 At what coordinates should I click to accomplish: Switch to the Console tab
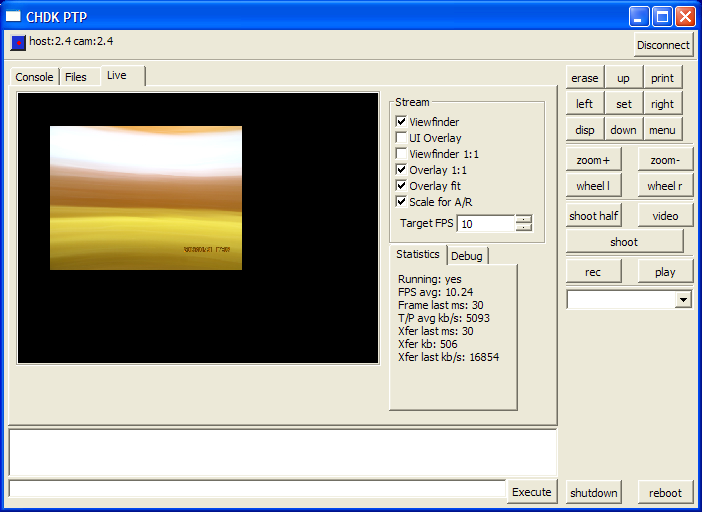point(34,77)
